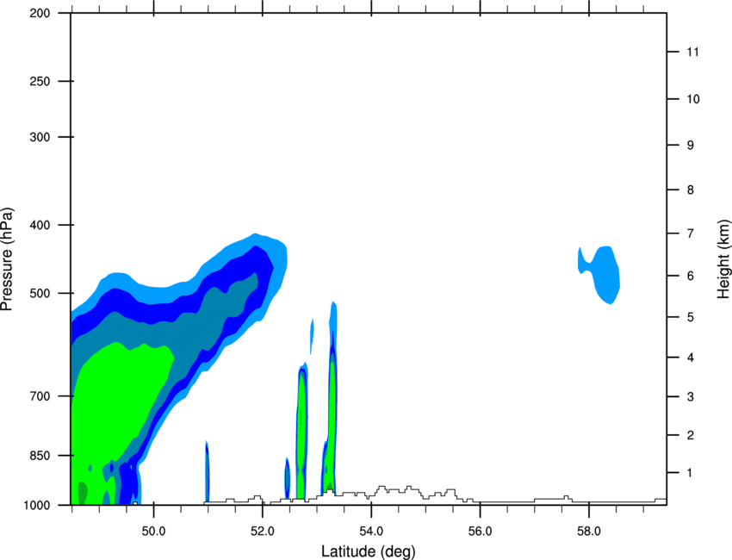This screenshot has width=732, height=560.
Task: Click the 9 km height label
Action: [691, 146]
